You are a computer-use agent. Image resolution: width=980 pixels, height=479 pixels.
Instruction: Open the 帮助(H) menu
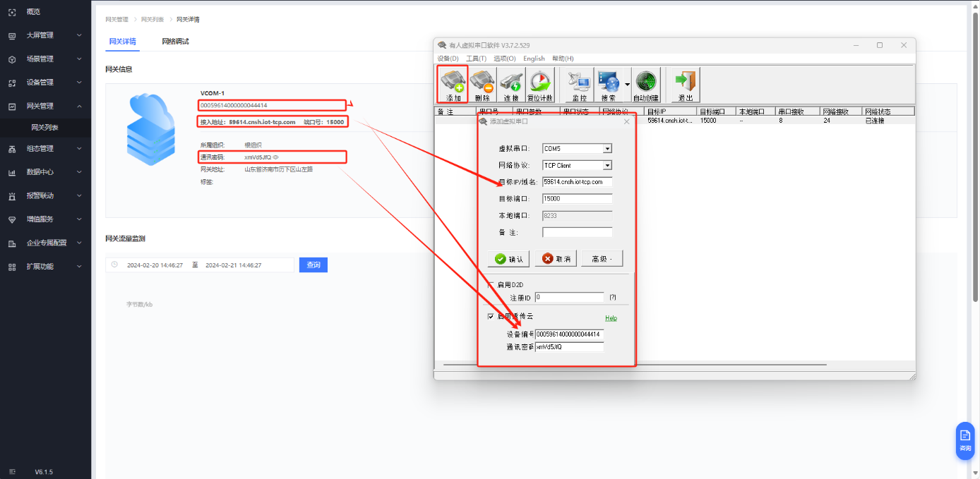click(x=563, y=59)
